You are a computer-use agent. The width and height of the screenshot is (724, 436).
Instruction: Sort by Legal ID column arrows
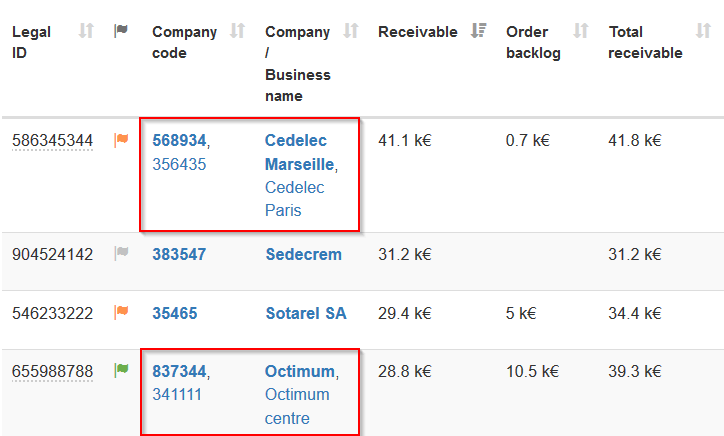86,31
